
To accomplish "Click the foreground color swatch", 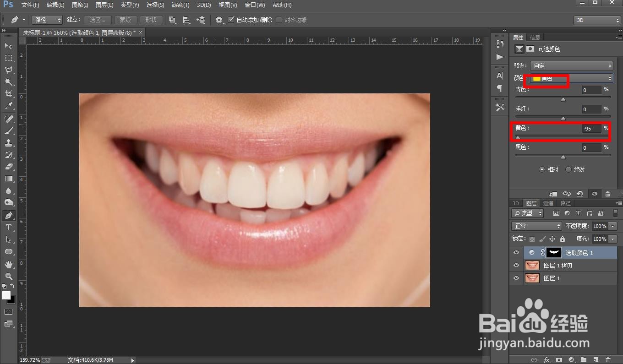I will click(x=6, y=296).
